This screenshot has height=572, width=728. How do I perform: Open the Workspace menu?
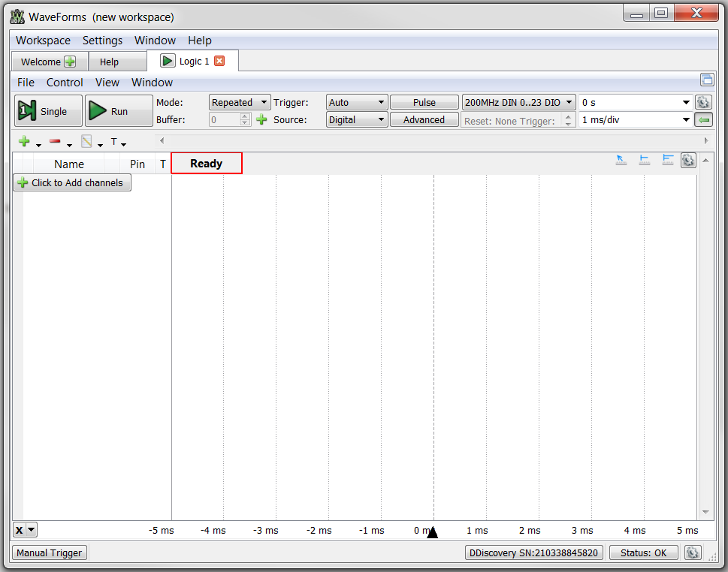43,41
